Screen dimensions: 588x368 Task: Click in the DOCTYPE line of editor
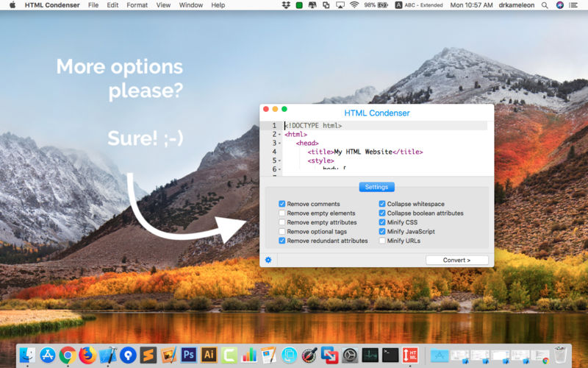point(384,125)
